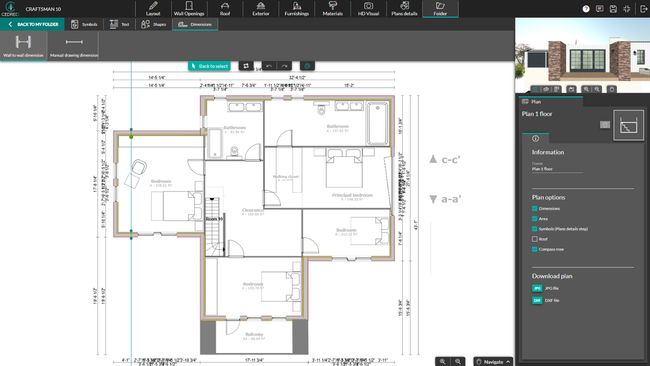
Task: Click the redo arrow above the plan
Action: tap(284, 66)
